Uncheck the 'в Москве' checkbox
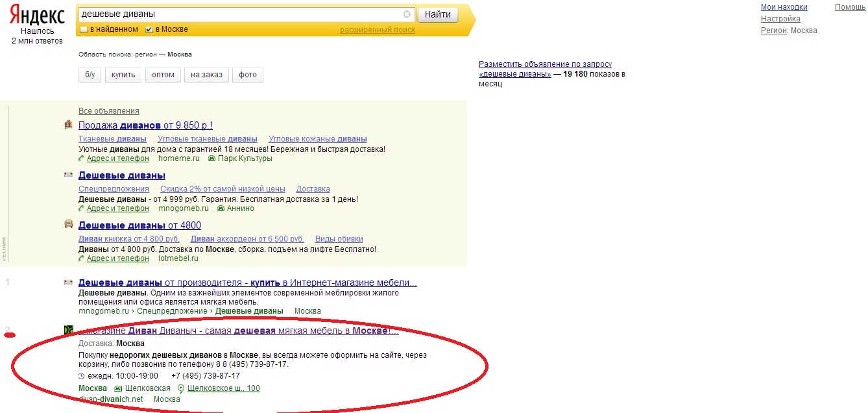868x413 pixels. [149, 30]
